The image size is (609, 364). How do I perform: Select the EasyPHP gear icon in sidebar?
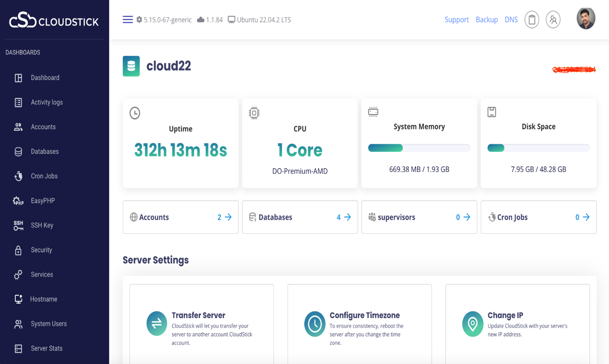pyautogui.click(x=18, y=200)
